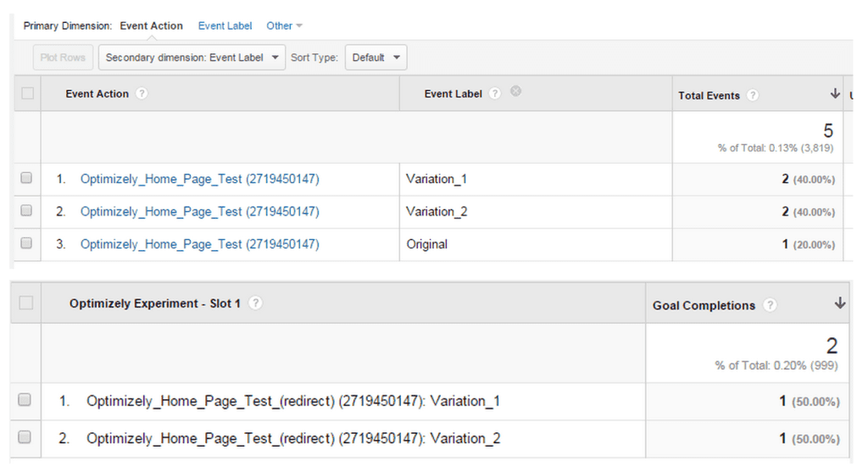The image size is (868, 473).
Task: Check the Variation_2 event row checkbox
Action: coord(26,210)
